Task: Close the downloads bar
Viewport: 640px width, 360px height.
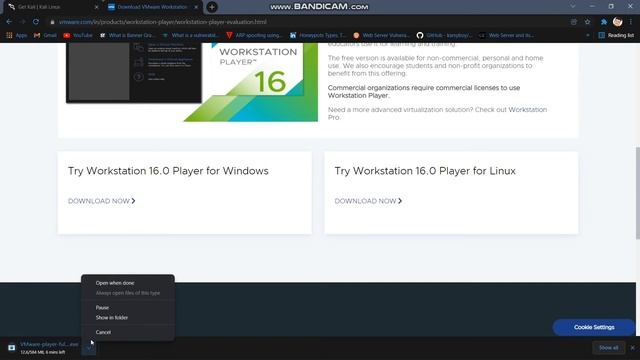Action: coord(632,348)
